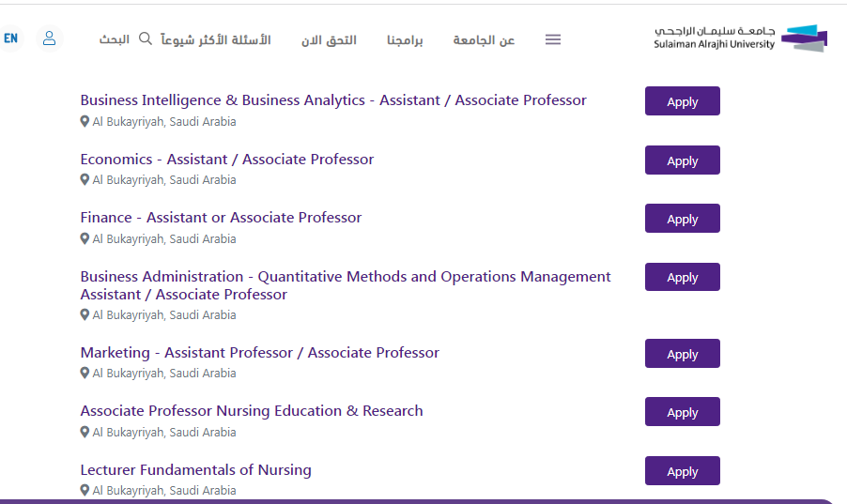This screenshot has width=847, height=504.
Task: Apply for Quantitative Methods and Operations Management job
Action: (682, 277)
